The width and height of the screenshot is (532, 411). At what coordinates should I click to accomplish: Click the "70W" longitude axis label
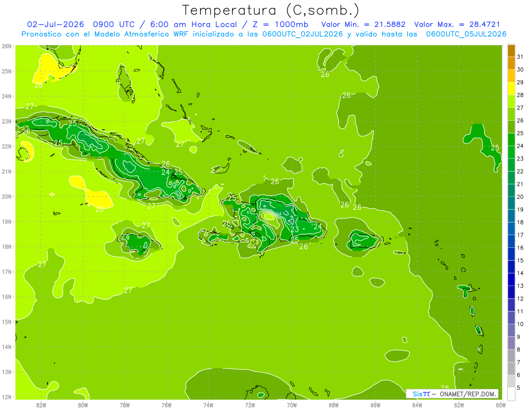click(x=292, y=405)
